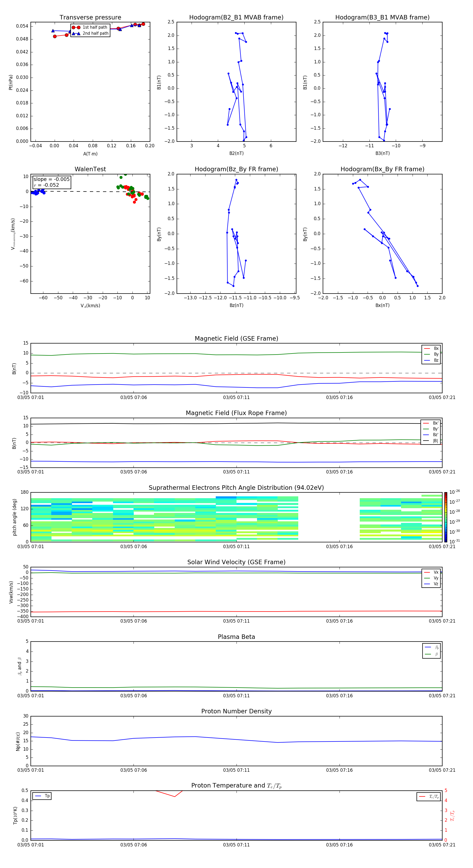Click the Proton Temperature and Te/Tp title

click(236, 786)
